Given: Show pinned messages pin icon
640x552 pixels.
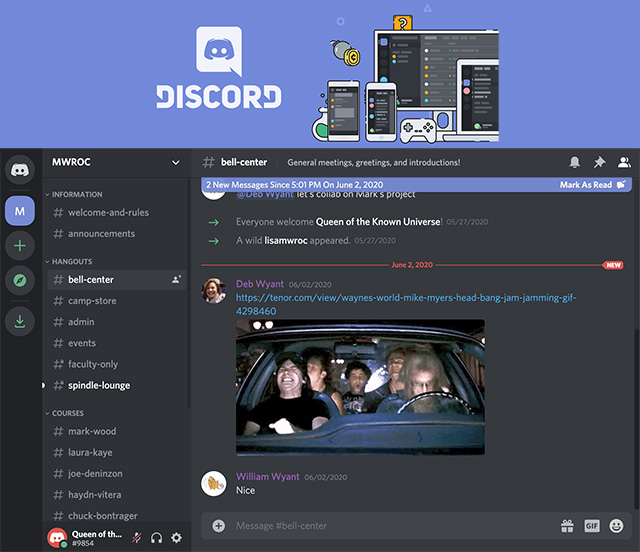Looking at the screenshot, I should coord(599,162).
